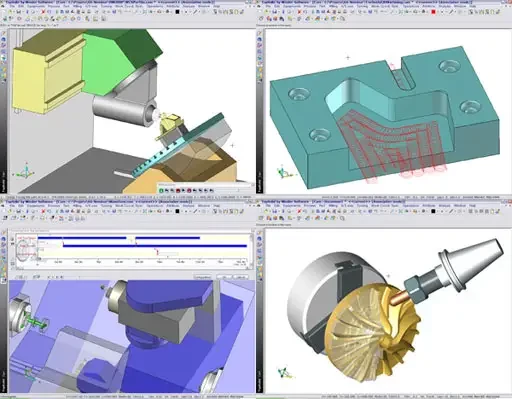Click the second red button in the simulation bar

tap(189, 190)
